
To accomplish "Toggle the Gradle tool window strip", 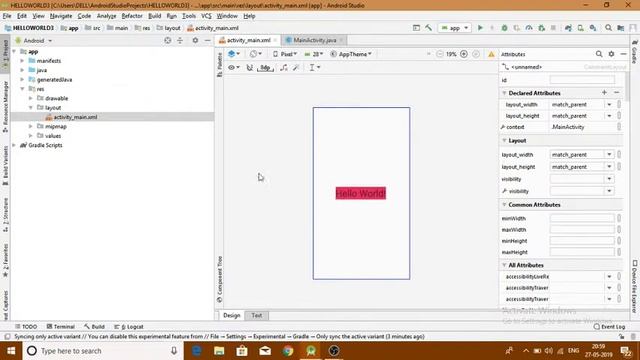I will point(635,51).
